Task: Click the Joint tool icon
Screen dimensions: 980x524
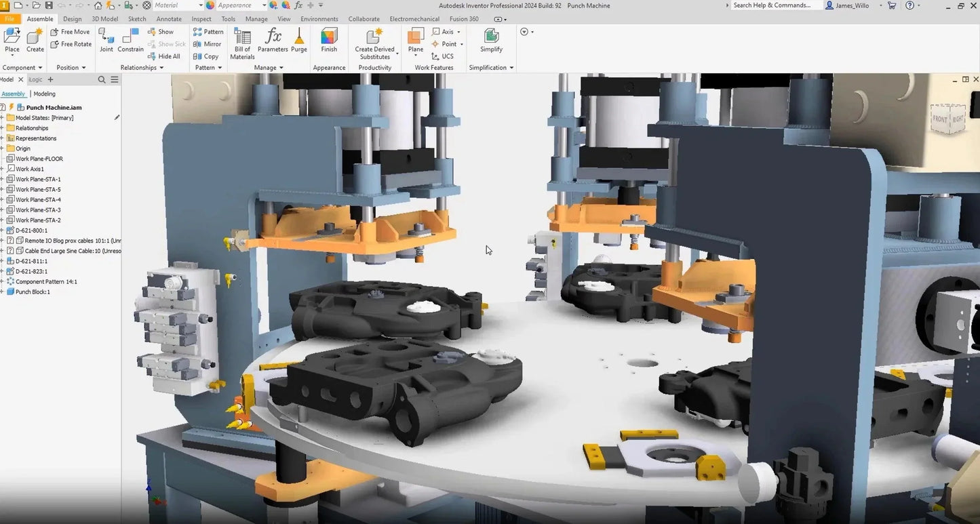Action: click(x=106, y=37)
